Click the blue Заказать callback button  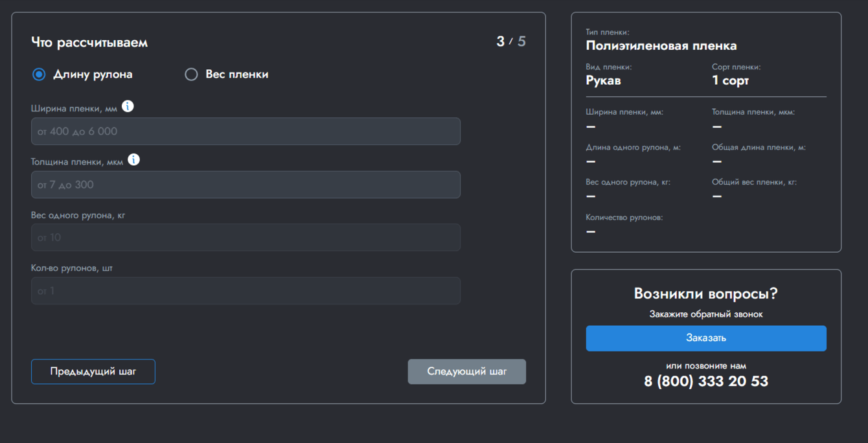pos(706,338)
